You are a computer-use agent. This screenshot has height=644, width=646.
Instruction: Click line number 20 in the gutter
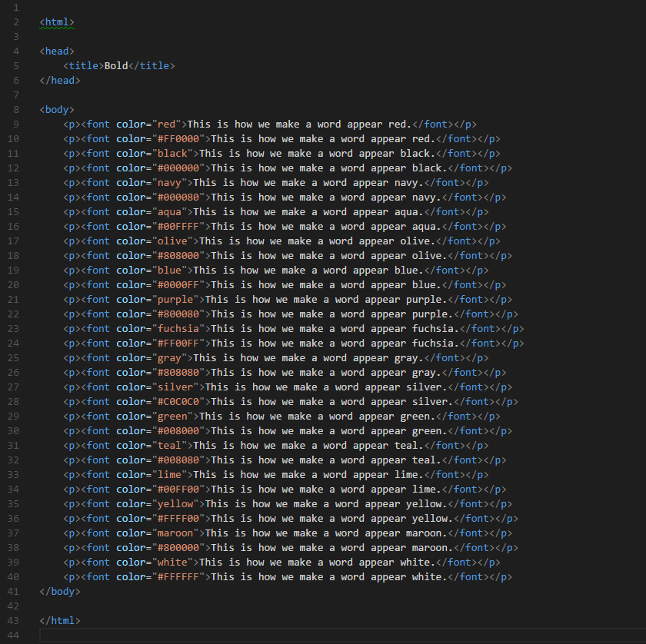13,285
